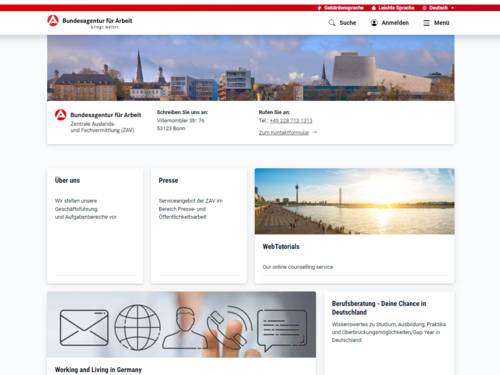Click the text 'Zentrale Auslands- und Fachvermittlung (ZAV)'
This screenshot has width=500, height=375.
click(x=102, y=127)
